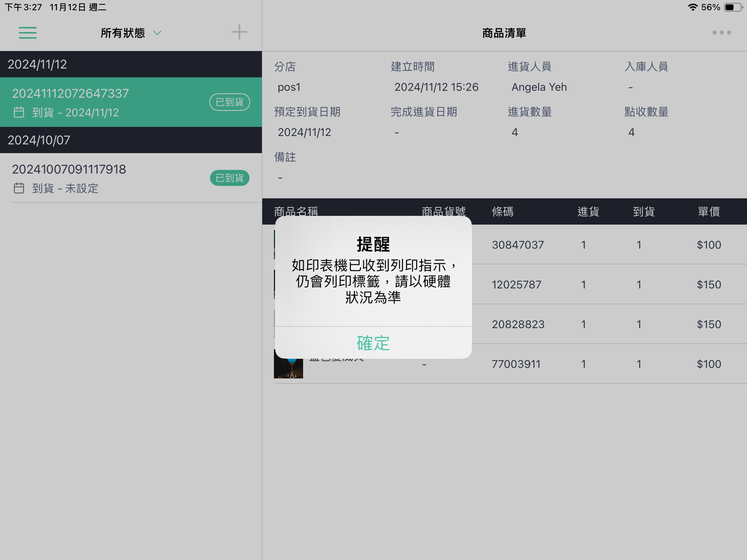
Task: Click the 提醒 dialog title
Action: (373, 244)
